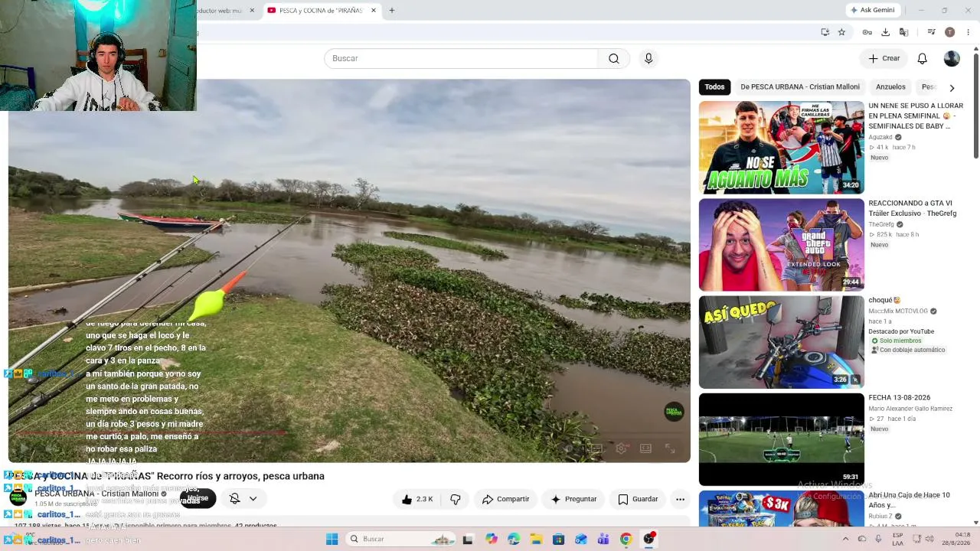
Task: Open REACCIONANDO a GTA VI title link
Action: 913,209
